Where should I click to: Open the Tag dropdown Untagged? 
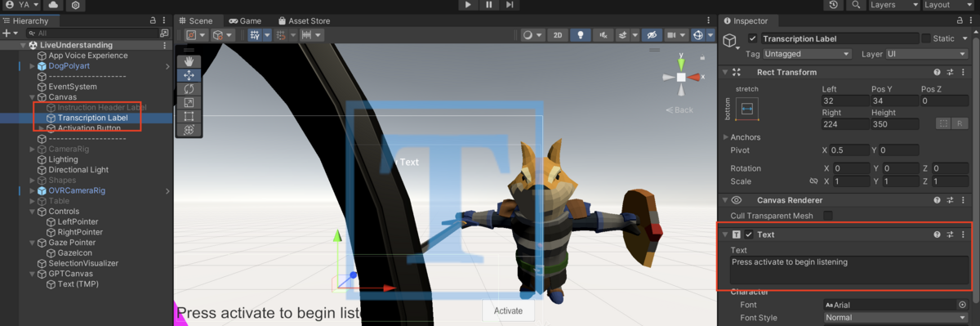click(x=808, y=54)
